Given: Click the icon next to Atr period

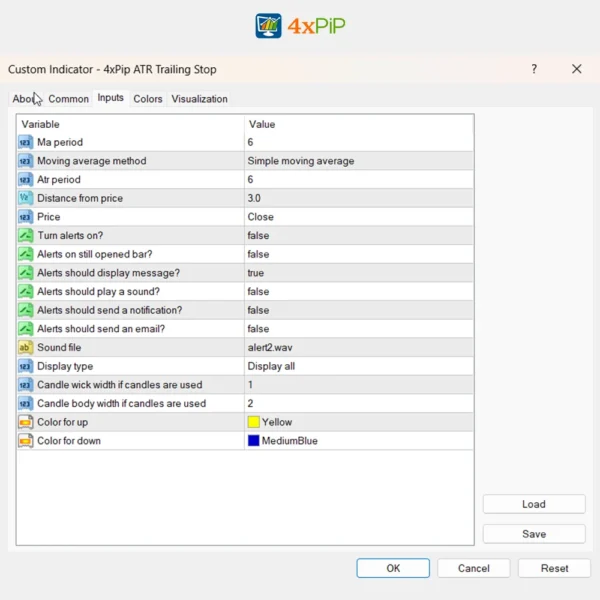Looking at the screenshot, I should [x=25, y=180].
